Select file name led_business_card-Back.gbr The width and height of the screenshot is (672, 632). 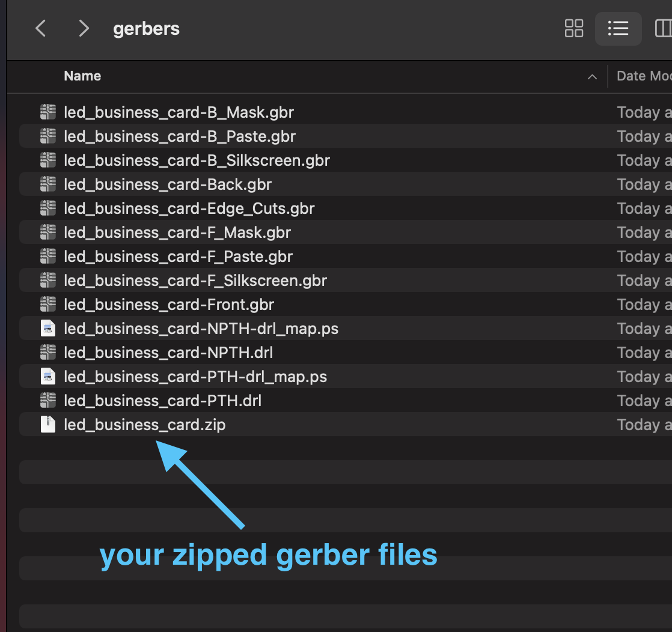pos(168,184)
